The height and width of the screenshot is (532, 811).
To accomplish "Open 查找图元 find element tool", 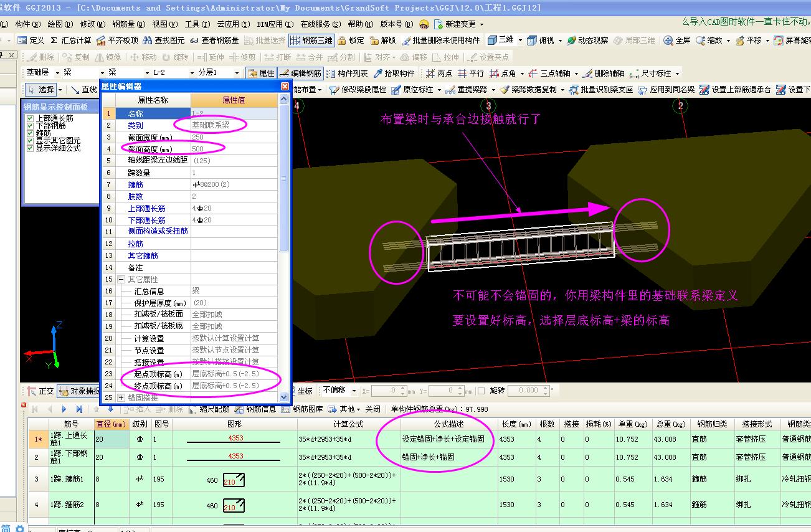I will coord(164,40).
